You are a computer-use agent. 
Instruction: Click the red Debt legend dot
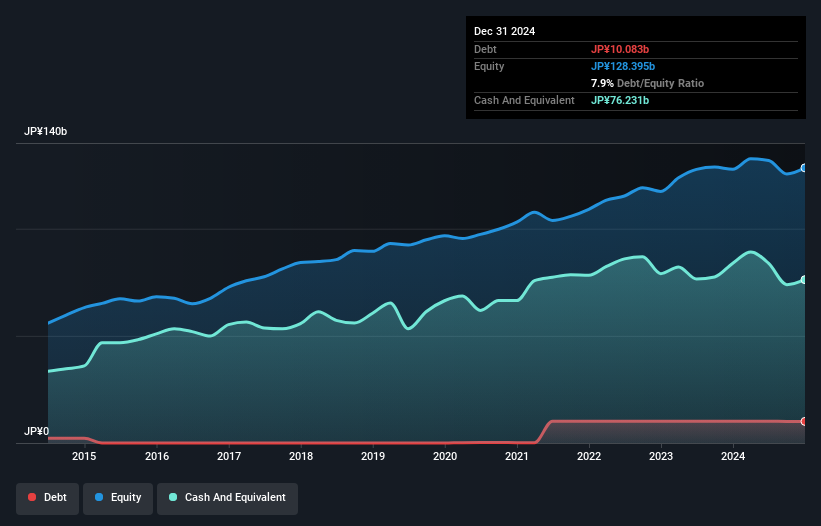(32, 497)
